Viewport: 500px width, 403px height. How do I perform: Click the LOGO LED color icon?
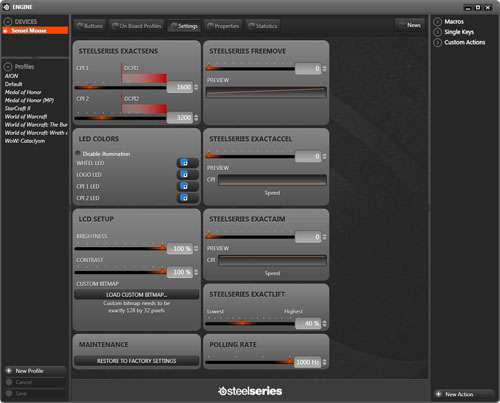pyautogui.click(x=184, y=174)
